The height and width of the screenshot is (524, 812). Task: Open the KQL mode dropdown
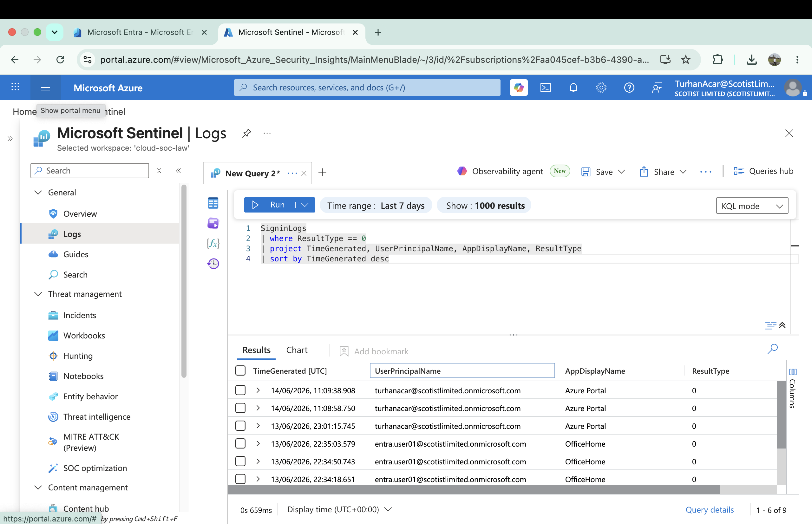tap(752, 206)
